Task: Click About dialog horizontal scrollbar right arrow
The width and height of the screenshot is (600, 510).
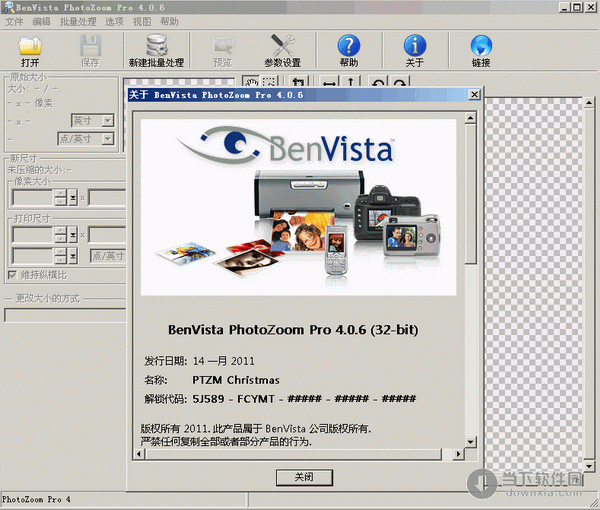Action: [x=458, y=454]
